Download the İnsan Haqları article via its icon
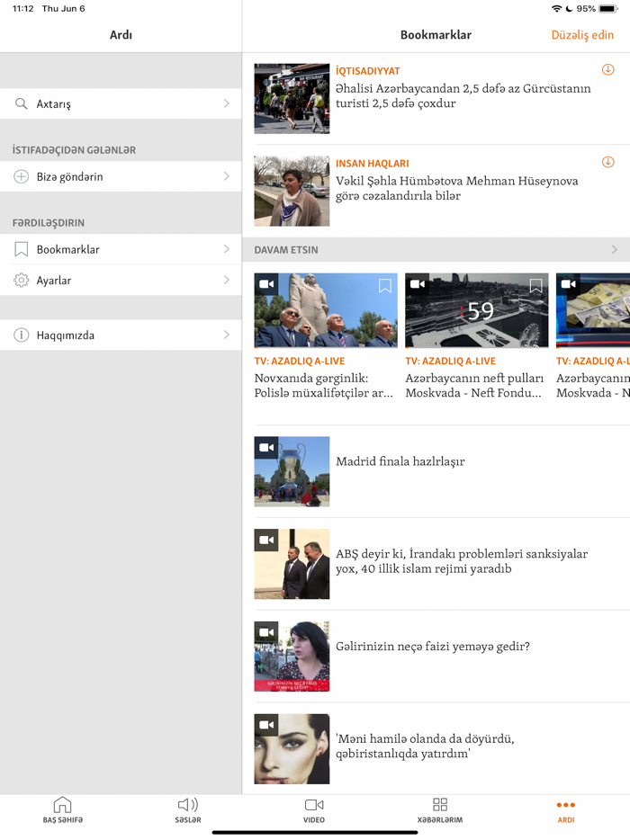Image resolution: width=630 pixels, height=840 pixels. coord(607,162)
